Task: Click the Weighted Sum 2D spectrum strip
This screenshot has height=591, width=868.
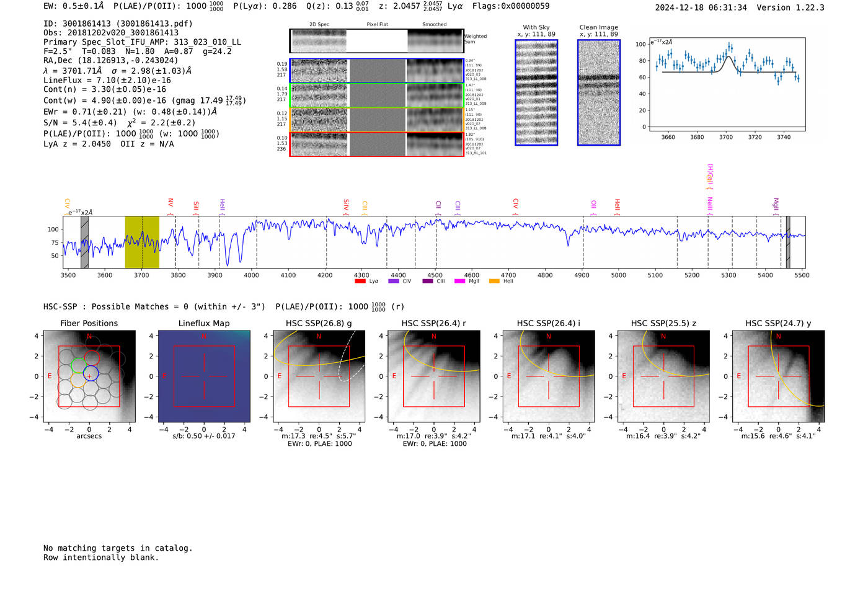Action: click(x=376, y=41)
